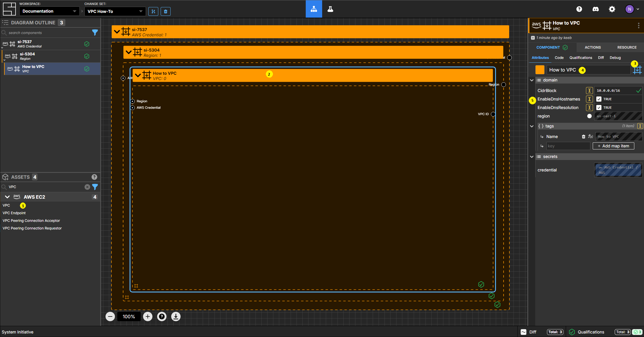This screenshot has width=644, height=337.
Task: Click the create change set branch icon
Action: click(x=153, y=11)
